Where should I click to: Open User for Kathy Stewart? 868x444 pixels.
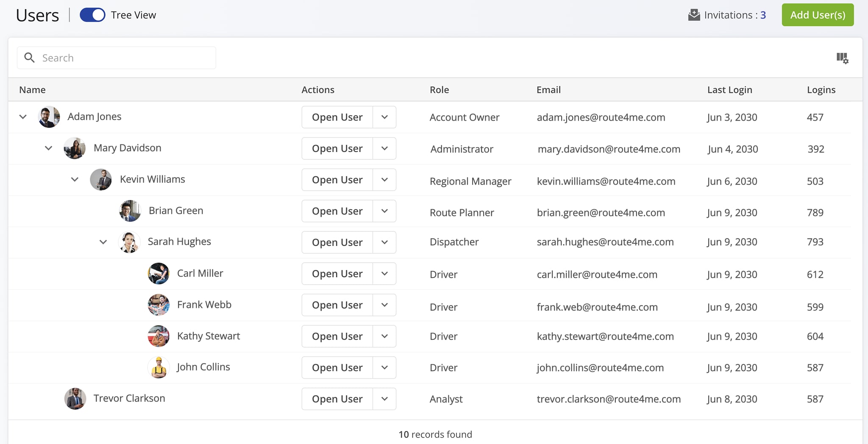(x=337, y=336)
